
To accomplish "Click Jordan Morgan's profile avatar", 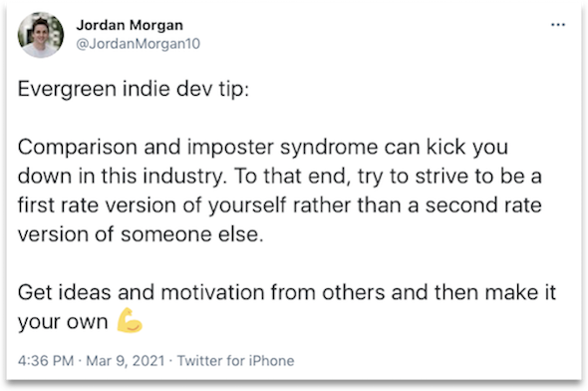I will 41,35.
